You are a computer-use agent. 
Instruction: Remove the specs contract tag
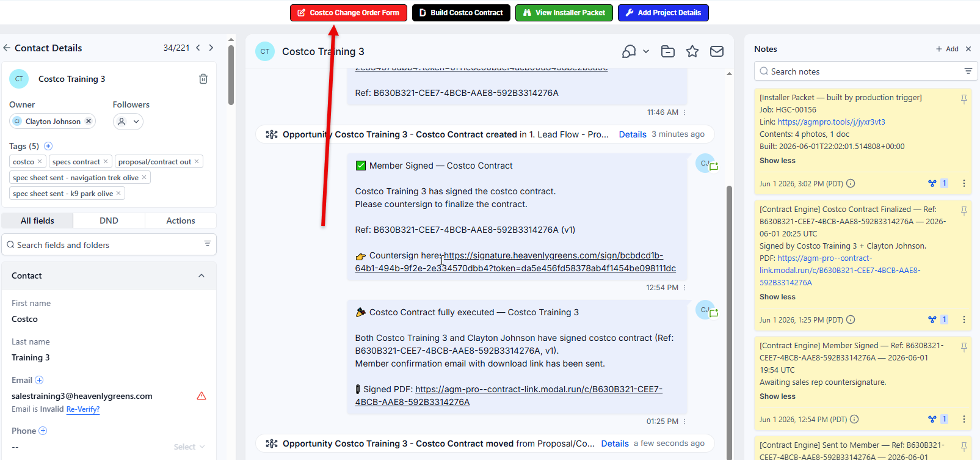pyautogui.click(x=106, y=161)
